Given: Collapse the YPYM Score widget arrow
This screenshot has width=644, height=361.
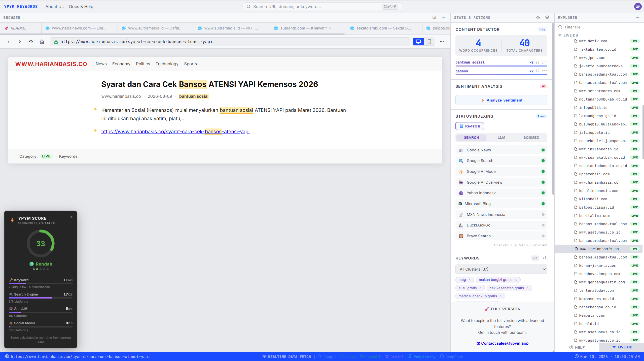Looking at the screenshot, I should coord(71,217).
